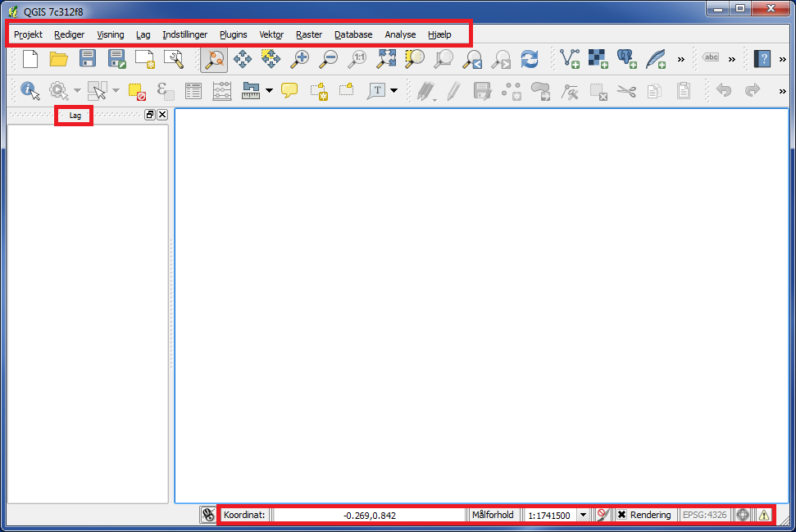
Task: Open the Målforhold scale dropdown arrow
Action: [584, 515]
